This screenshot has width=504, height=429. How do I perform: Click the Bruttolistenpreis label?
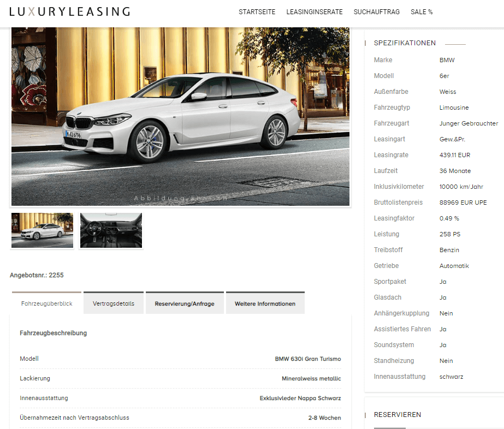[x=398, y=202]
